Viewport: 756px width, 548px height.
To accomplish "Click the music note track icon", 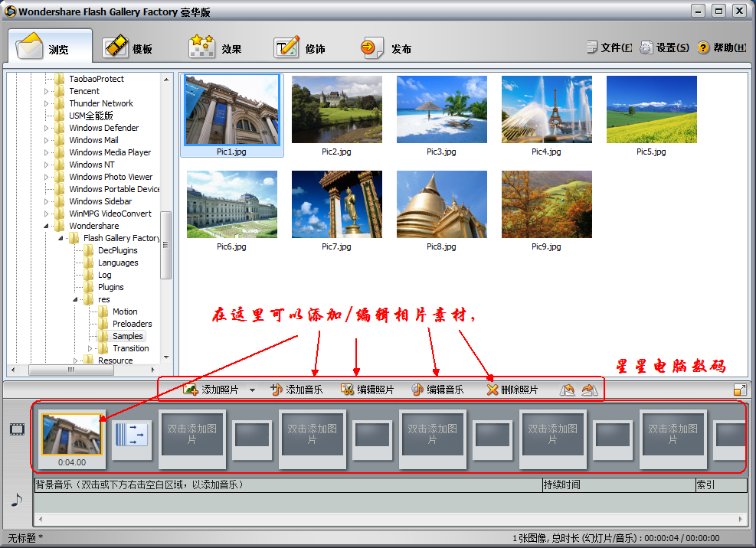I will tap(17, 500).
